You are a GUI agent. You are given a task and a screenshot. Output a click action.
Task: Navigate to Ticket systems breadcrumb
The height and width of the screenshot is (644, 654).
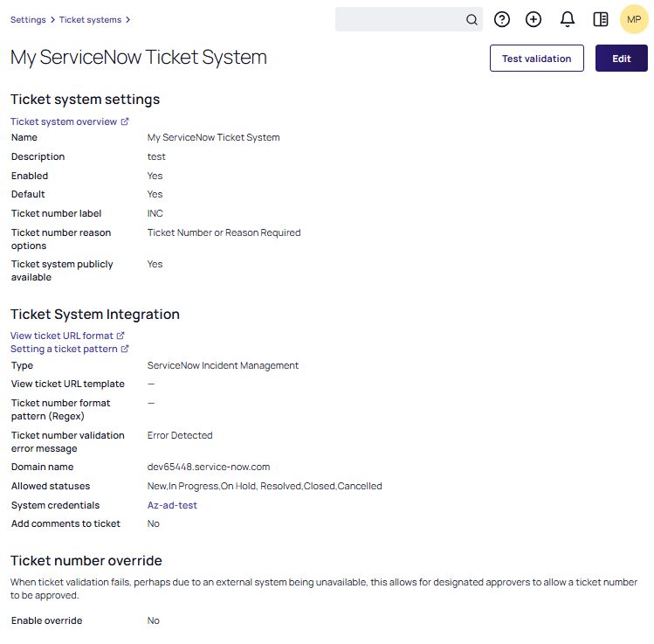pyautogui.click(x=91, y=19)
